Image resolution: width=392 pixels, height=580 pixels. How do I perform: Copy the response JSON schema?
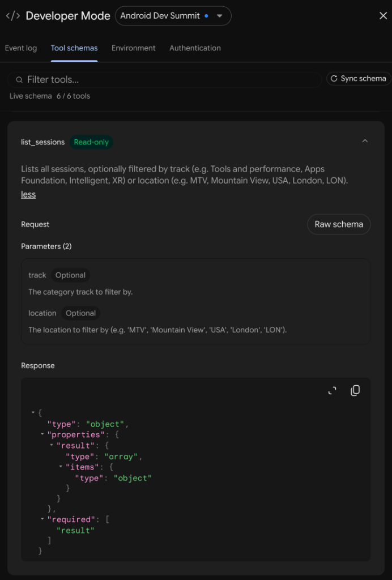[355, 391]
